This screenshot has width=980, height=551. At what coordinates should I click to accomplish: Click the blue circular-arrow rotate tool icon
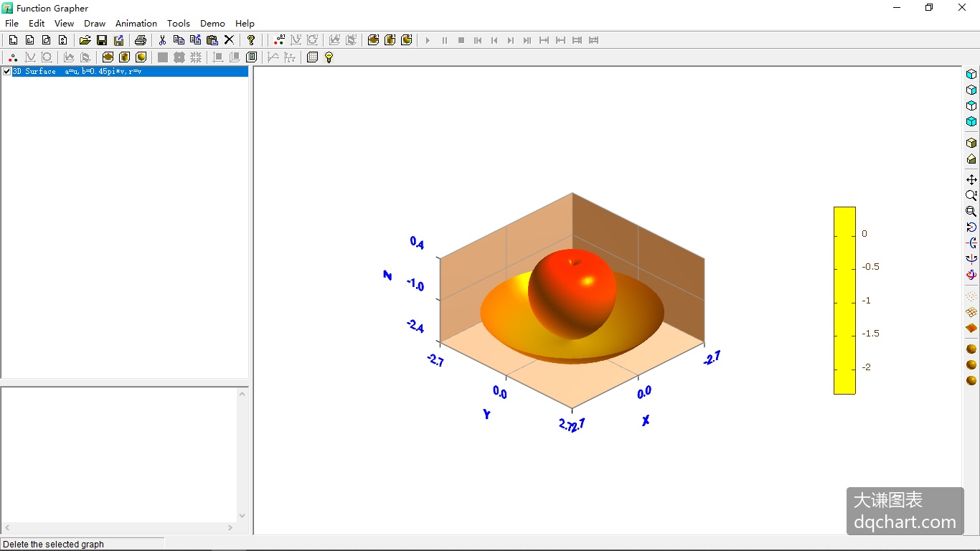tap(971, 227)
